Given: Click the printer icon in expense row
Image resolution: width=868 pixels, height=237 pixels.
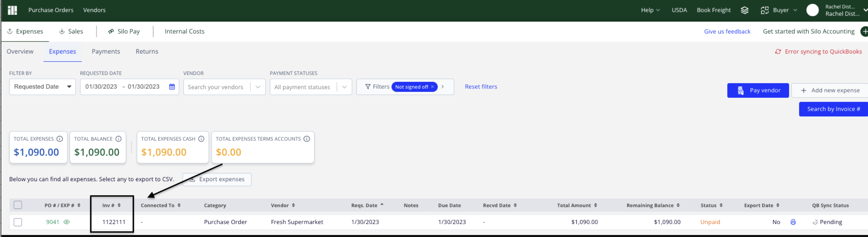Looking at the screenshot, I should pyautogui.click(x=793, y=222).
